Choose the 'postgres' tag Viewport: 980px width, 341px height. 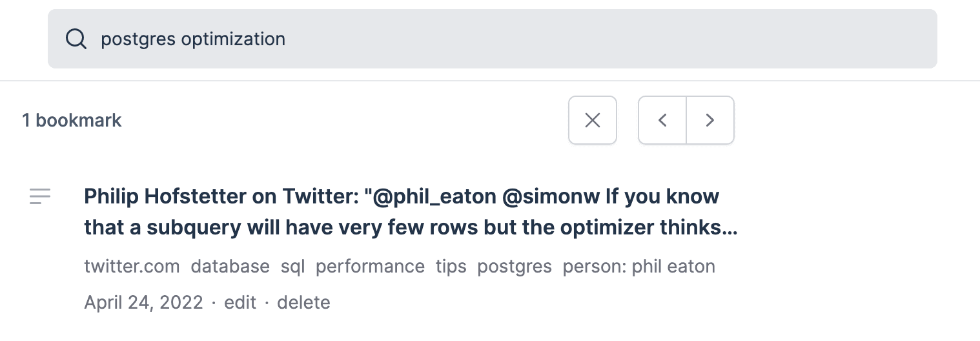tap(515, 267)
